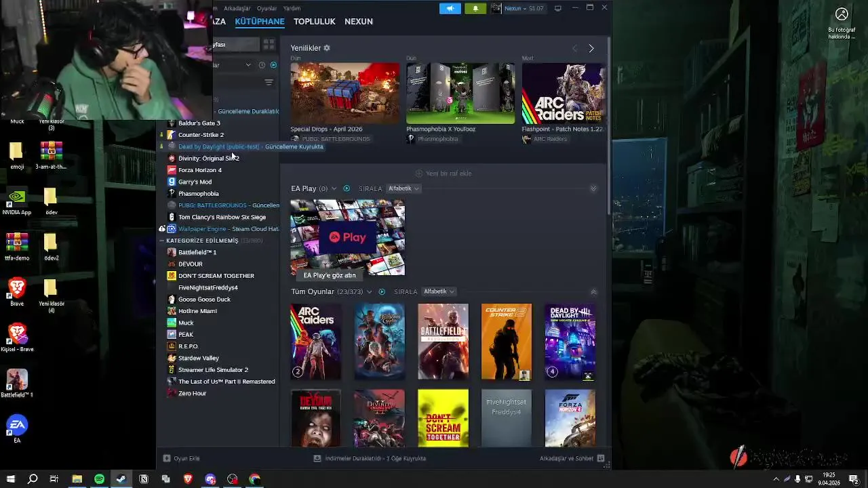Open Steam icon in taskbar
The image size is (868, 488).
(x=121, y=479)
